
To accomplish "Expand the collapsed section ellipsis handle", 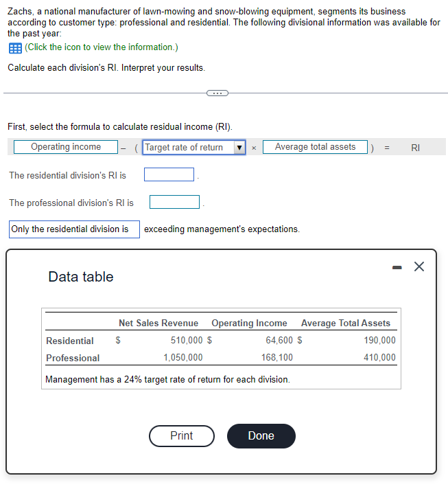I will pyautogui.click(x=217, y=93).
